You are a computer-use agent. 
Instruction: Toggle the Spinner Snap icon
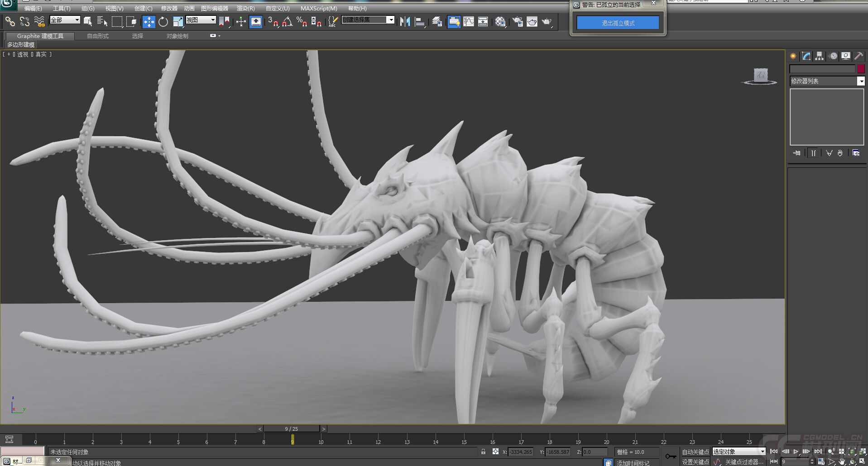click(317, 21)
